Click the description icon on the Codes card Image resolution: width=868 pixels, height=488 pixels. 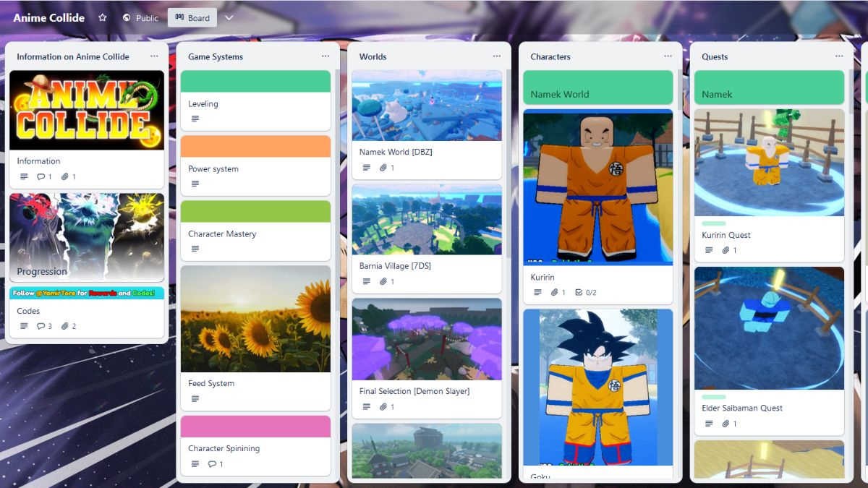click(24, 326)
